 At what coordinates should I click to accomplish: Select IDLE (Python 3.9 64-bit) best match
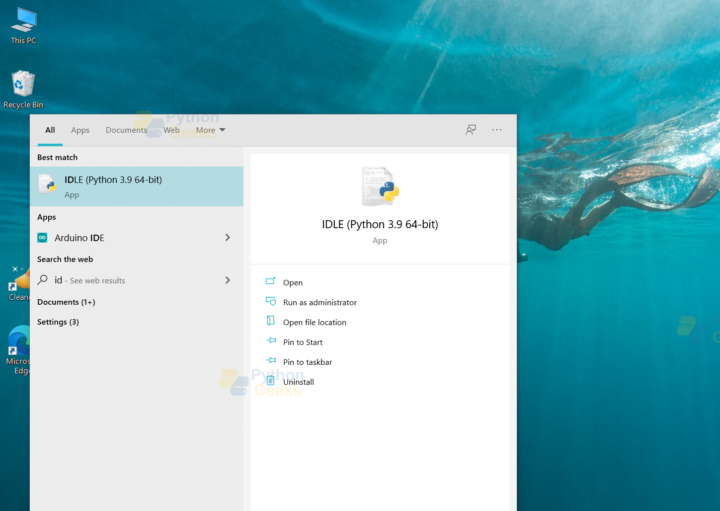(137, 186)
